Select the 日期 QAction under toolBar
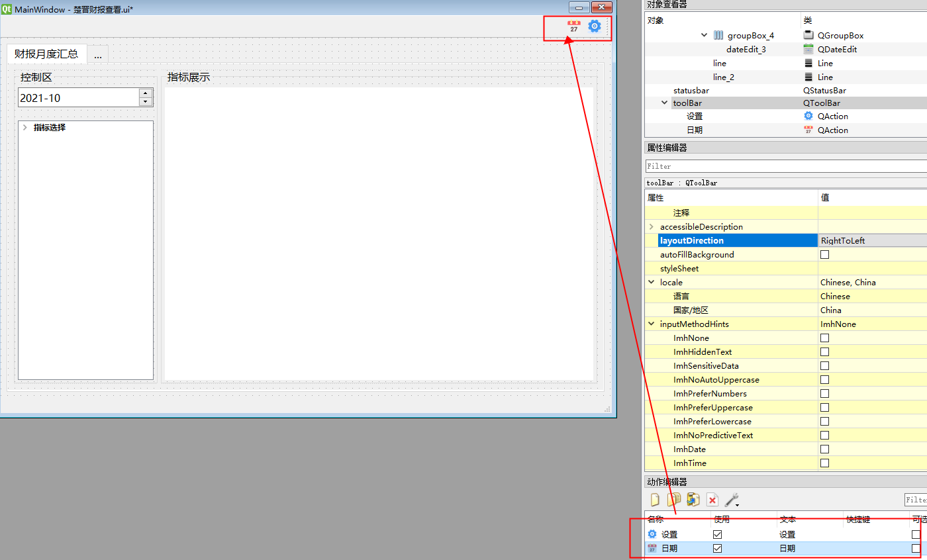 (786, 130)
